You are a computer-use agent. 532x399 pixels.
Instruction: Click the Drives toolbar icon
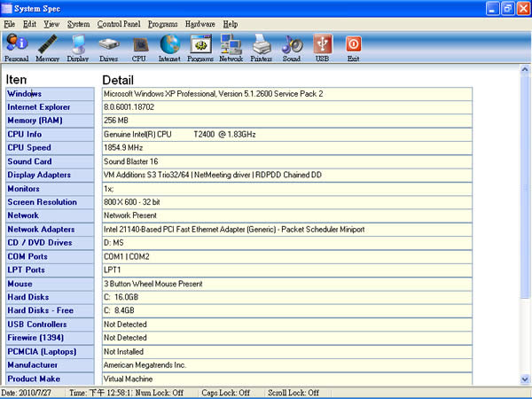pos(108,48)
